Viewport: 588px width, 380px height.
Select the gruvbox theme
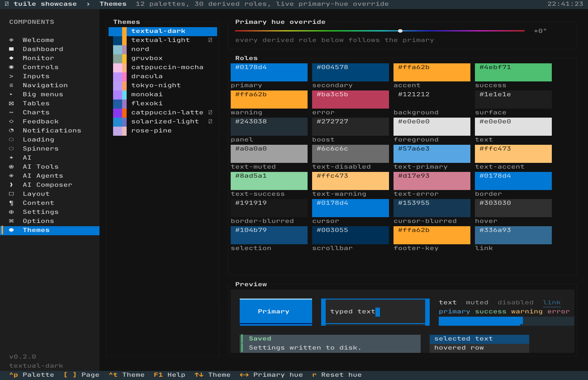coord(163,58)
